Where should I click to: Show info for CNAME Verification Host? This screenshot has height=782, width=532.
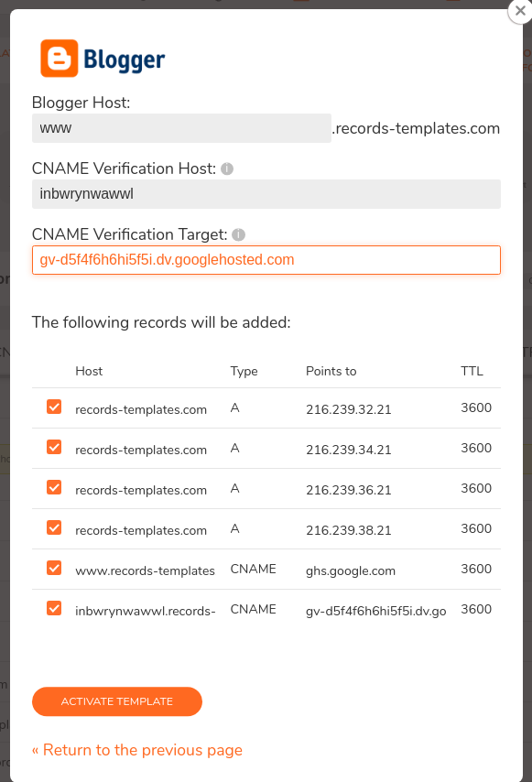(227, 169)
